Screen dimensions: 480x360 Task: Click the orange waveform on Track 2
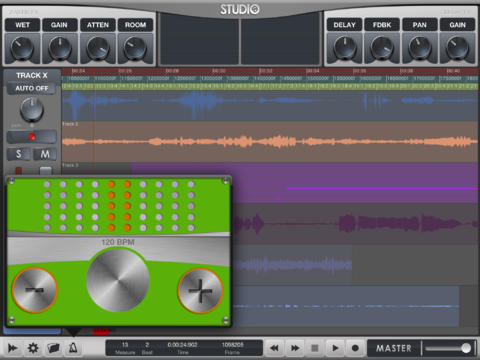coord(269,142)
